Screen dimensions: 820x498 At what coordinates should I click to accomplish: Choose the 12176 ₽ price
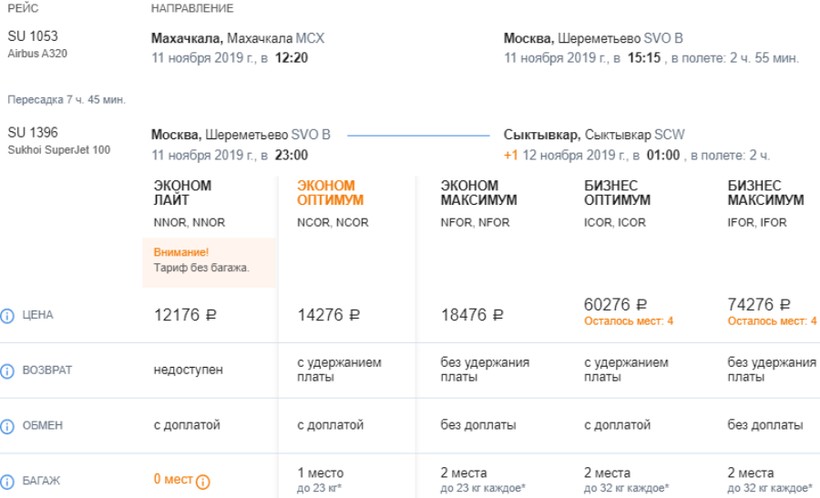pos(185,315)
